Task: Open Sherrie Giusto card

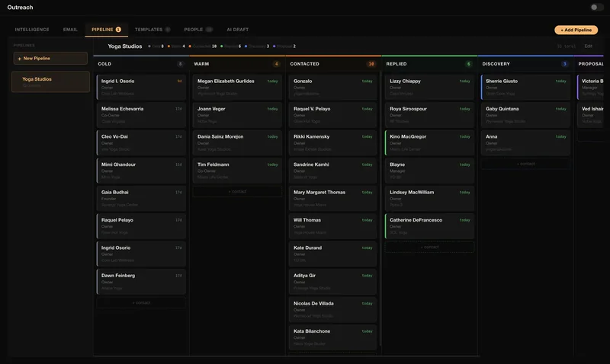Action: click(x=525, y=88)
